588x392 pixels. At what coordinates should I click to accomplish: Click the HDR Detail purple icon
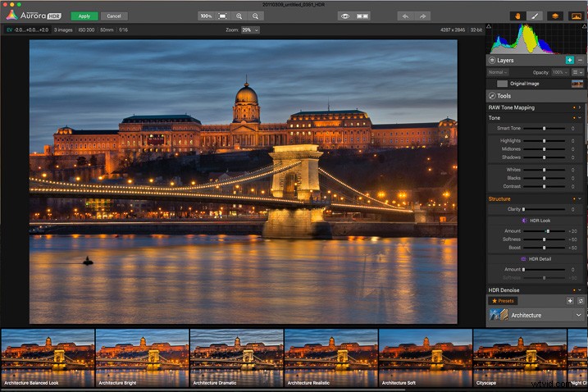pyautogui.click(x=523, y=259)
